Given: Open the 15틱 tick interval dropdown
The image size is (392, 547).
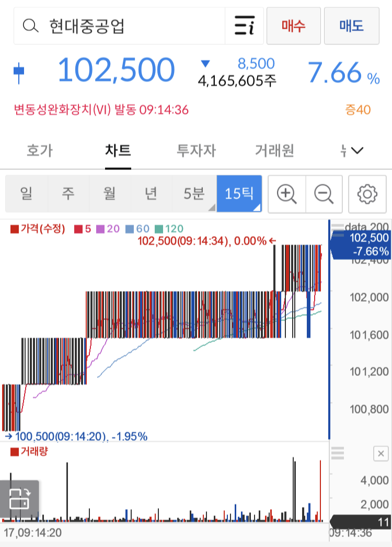Looking at the screenshot, I should coord(239,193).
